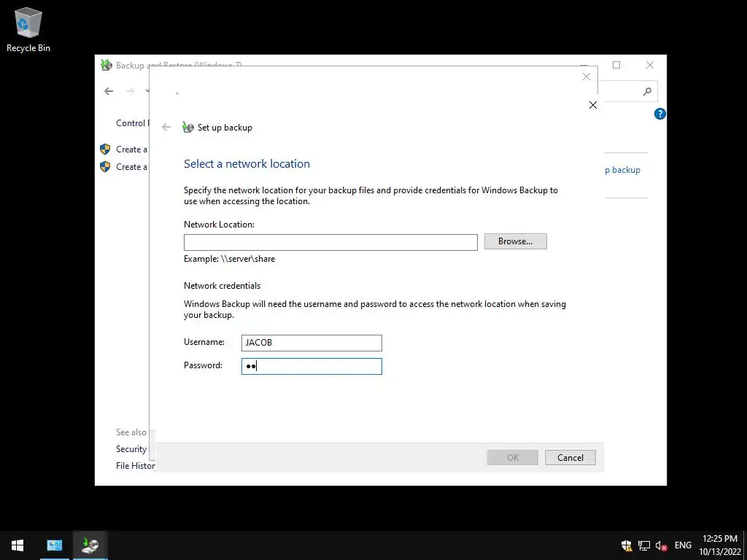747x560 pixels.
Task: Click the search magnifier in Backup and Restore
Action: pos(647,91)
